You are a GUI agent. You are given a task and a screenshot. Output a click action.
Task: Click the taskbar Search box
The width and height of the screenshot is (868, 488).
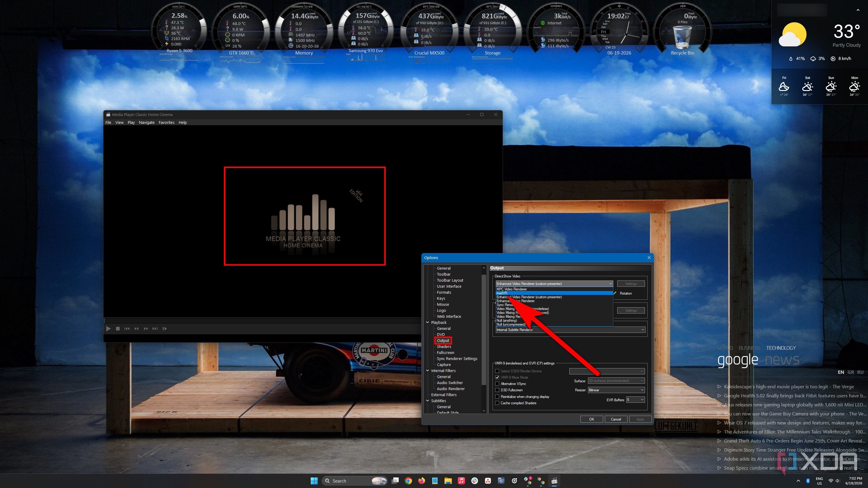(354, 481)
